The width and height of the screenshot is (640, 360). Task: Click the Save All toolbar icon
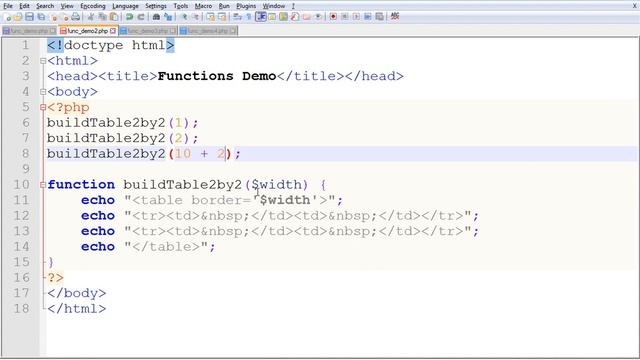coord(41,17)
